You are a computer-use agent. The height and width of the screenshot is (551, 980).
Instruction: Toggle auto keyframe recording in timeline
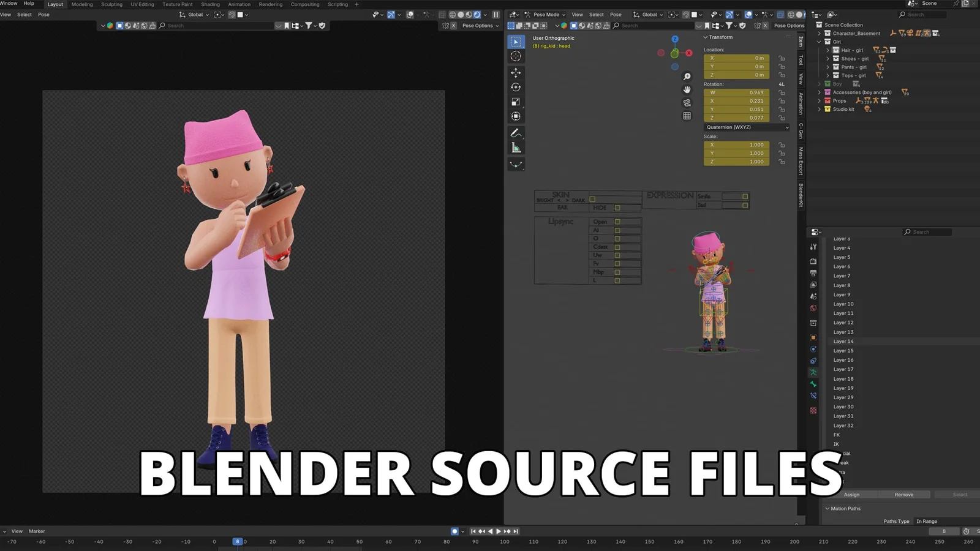click(454, 531)
